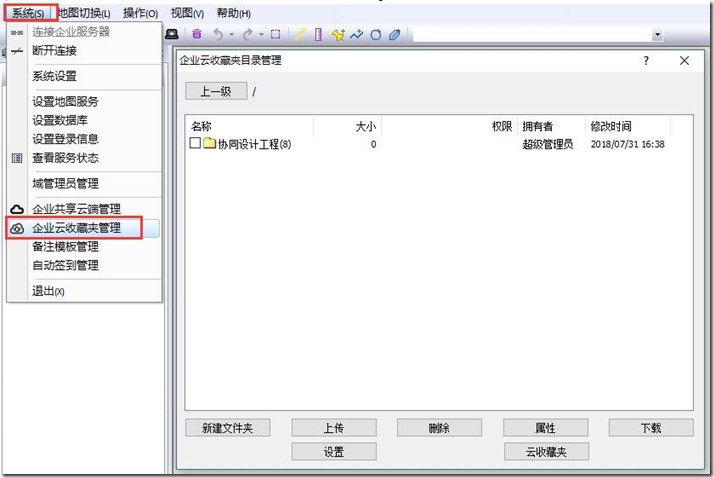The image size is (714, 478).
Task: Click the date cell 2018/07/31 16:38
Action: (x=627, y=144)
